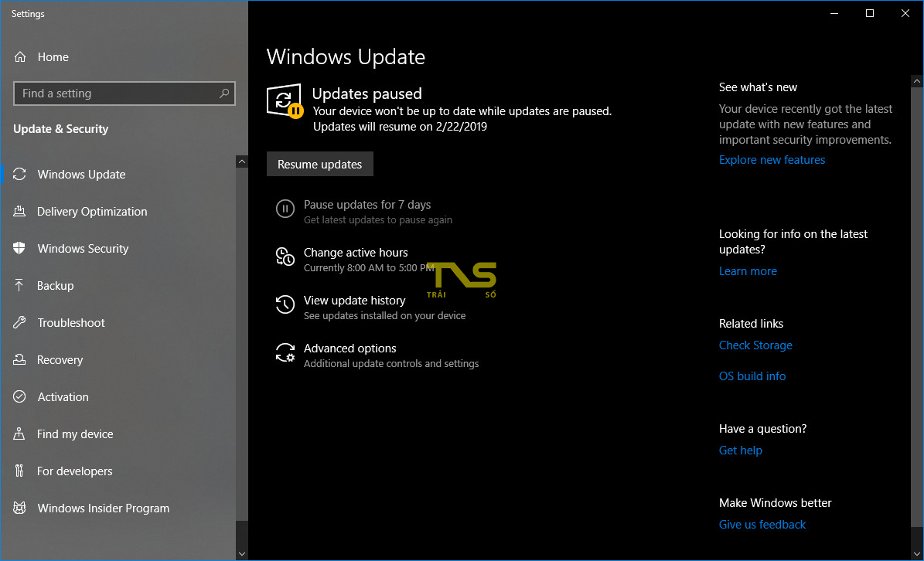Click the Find my device icon

click(x=19, y=433)
